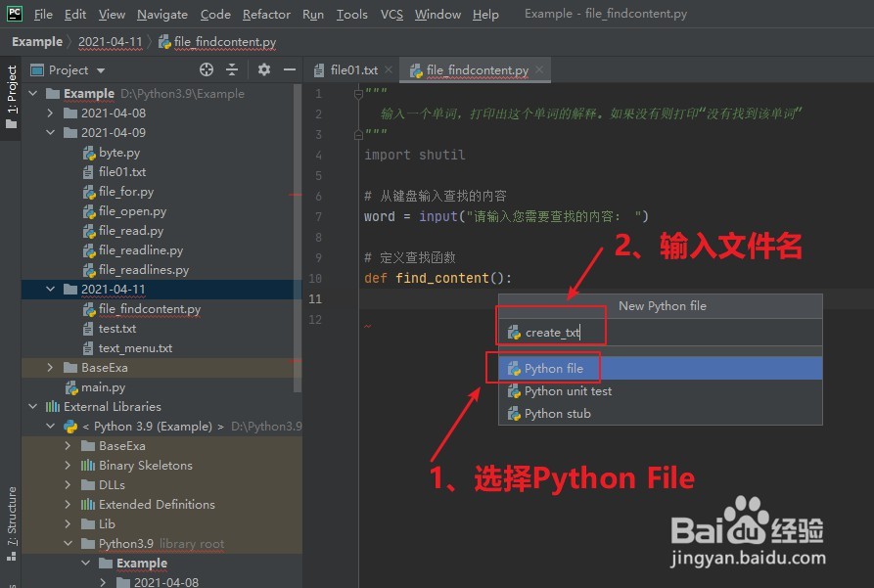The height and width of the screenshot is (588, 874).
Task: Open the Project panel settings gear
Action: click(x=262, y=69)
